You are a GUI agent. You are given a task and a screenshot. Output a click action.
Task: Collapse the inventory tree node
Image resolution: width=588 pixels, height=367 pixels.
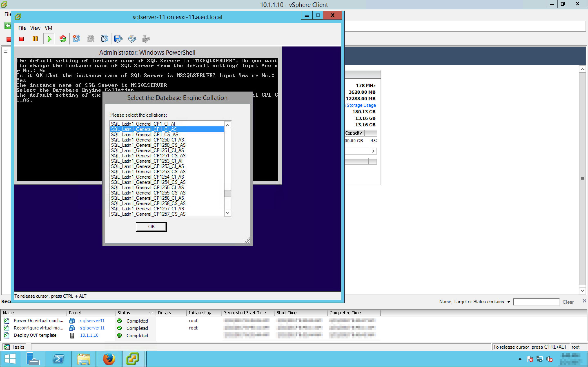(x=6, y=51)
